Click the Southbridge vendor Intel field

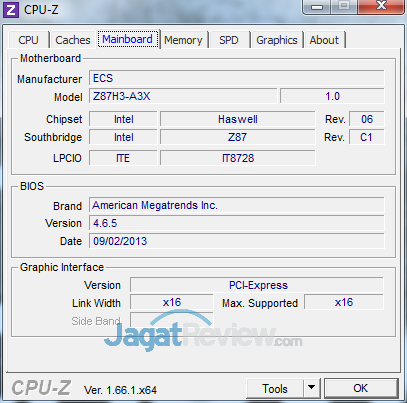pos(123,137)
